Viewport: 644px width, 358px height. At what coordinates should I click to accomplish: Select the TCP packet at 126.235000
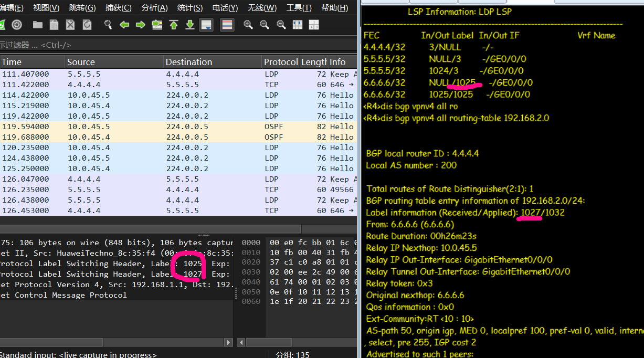coord(178,189)
